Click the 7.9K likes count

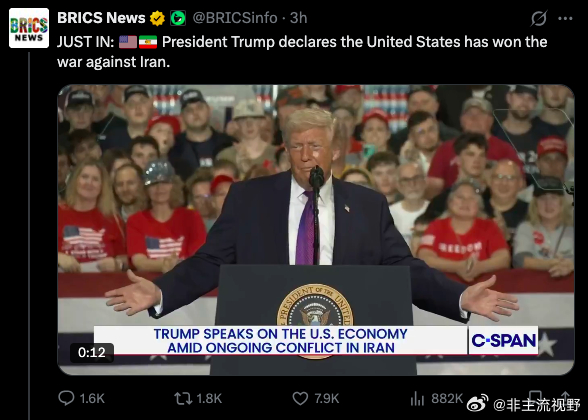[x=326, y=398]
